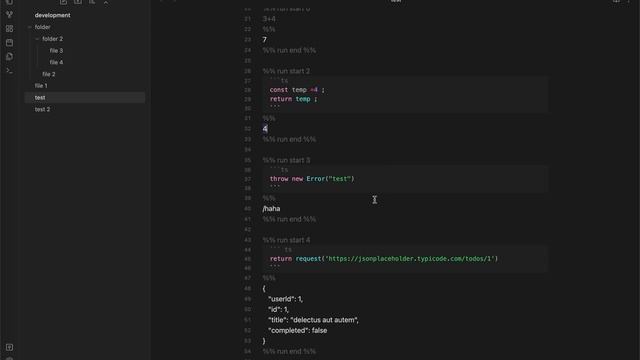Click the '"completed": false' JSON line

click(x=298, y=331)
